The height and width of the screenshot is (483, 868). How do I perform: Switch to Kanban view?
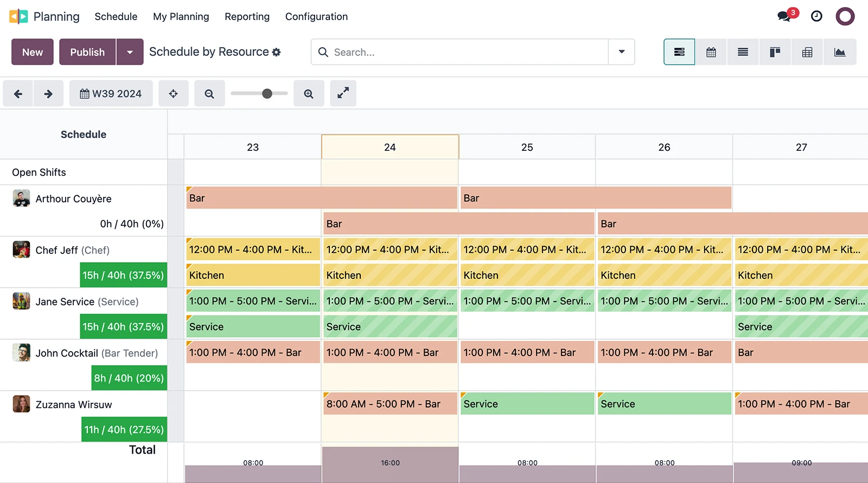pyautogui.click(x=775, y=52)
